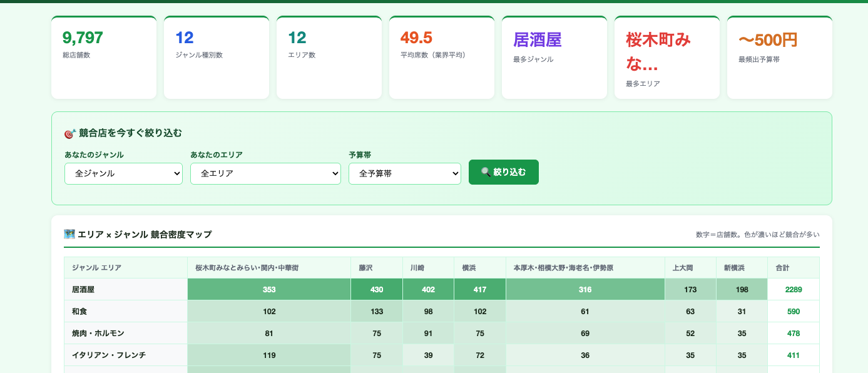Image resolution: width=868 pixels, height=373 pixels.
Task: Click the 316 cell in 居酒屋 row
Action: click(585, 289)
